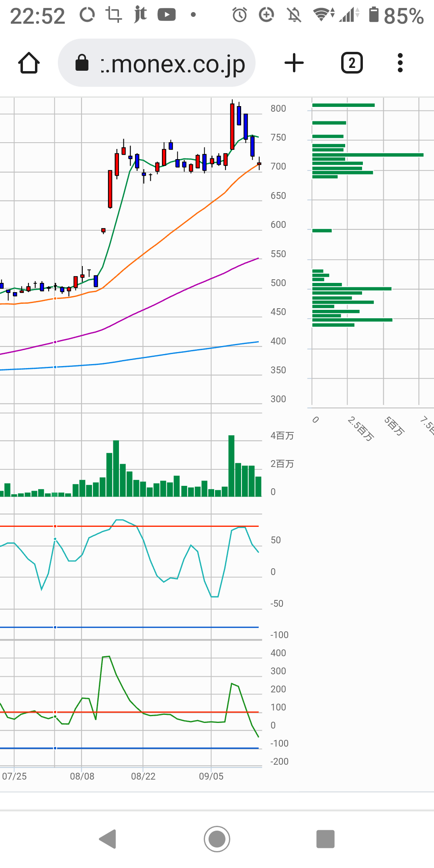Open the tab switcher showing 2 tabs
The image size is (434, 868).
352,63
